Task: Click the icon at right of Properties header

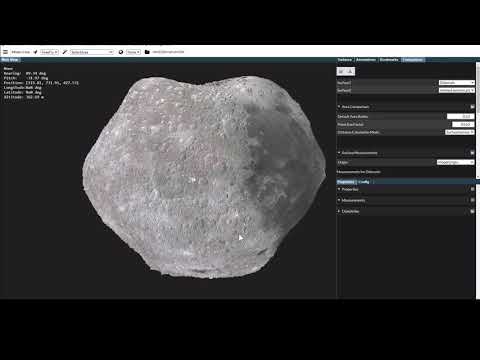Action: (472, 189)
